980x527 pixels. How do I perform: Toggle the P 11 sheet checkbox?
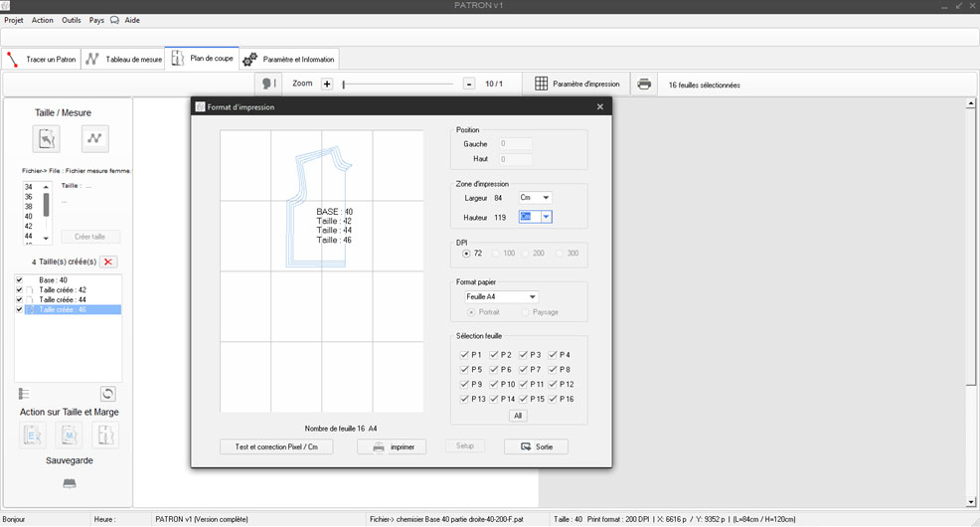524,384
